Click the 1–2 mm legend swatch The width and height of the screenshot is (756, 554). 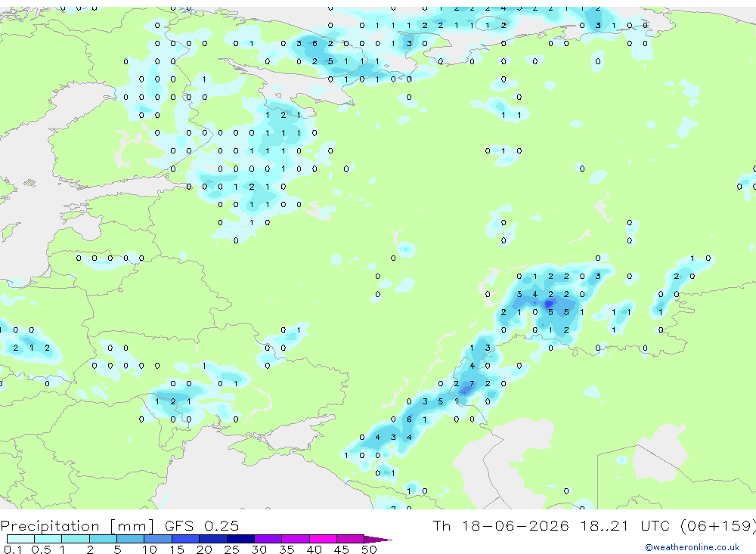(76, 539)
